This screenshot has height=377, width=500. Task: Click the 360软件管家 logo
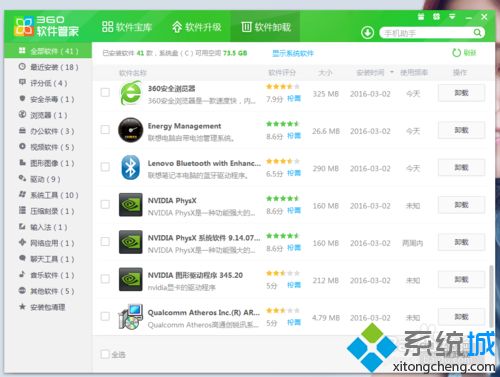[47, 26]
